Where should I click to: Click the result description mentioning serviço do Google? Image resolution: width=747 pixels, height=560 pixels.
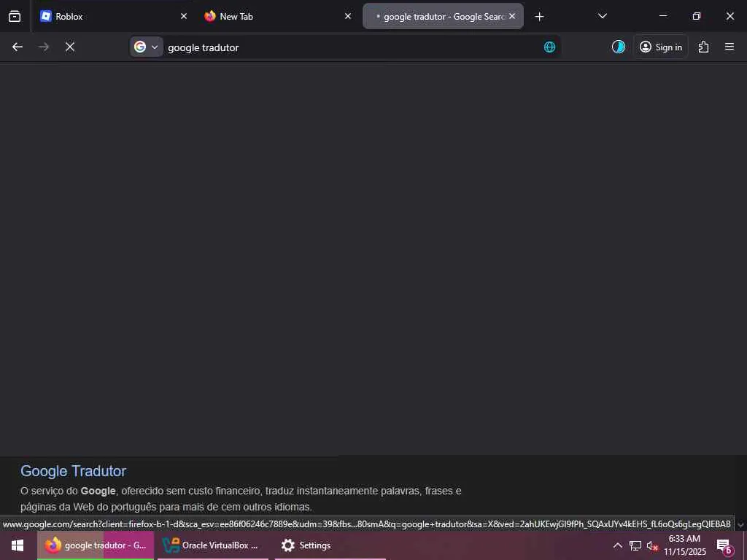[x=241, y=499]
